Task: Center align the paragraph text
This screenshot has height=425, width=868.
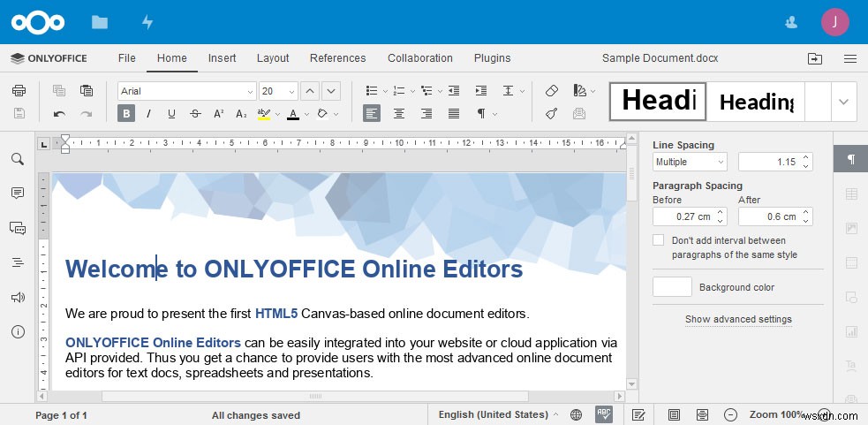Action: 399,113
